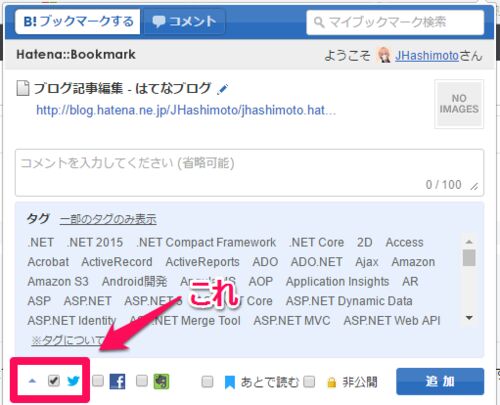The height and width of the screenshot is (405, 500).
Task: Select the Acrobat tag
Action: tap(48, 262)
